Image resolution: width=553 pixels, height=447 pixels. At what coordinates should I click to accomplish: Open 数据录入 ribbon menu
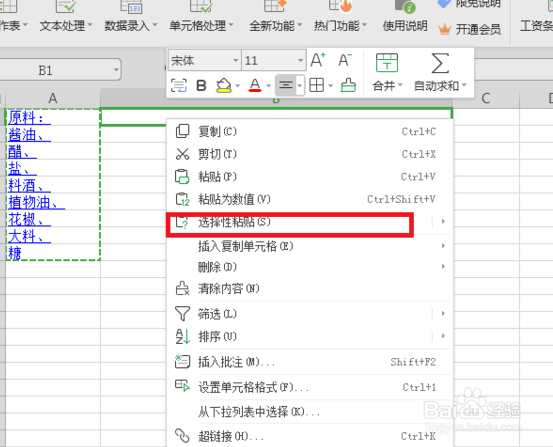coord(130,25)
